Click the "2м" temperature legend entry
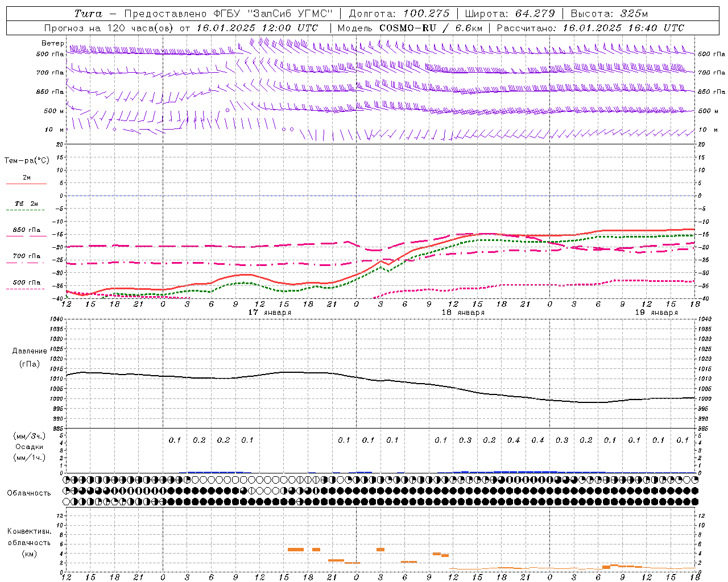This screenshot has width=728, height=582. (x=27, y=178)
